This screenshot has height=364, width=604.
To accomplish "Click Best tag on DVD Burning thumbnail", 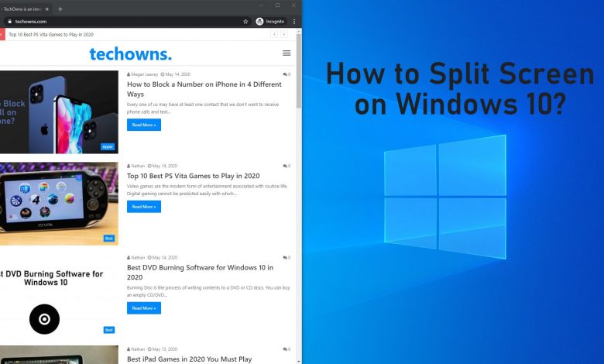I will 109,330.
